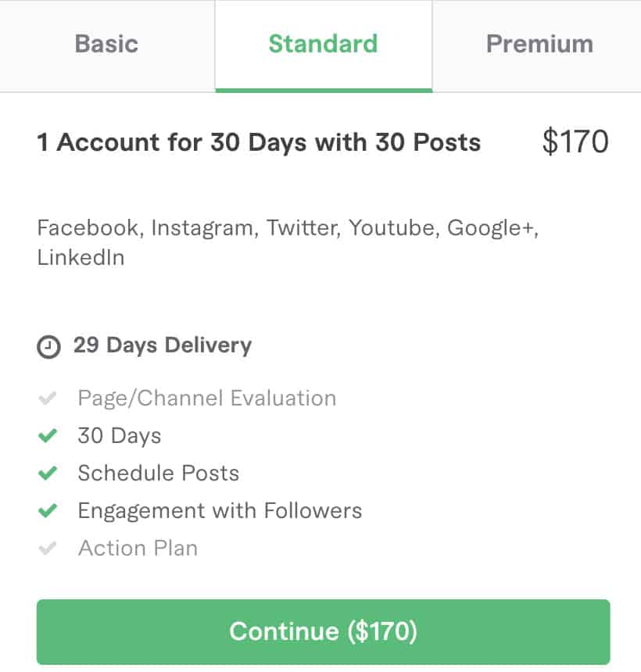
Task: Select the Schedule Posts checkmark icon
Action: [48, 473]
